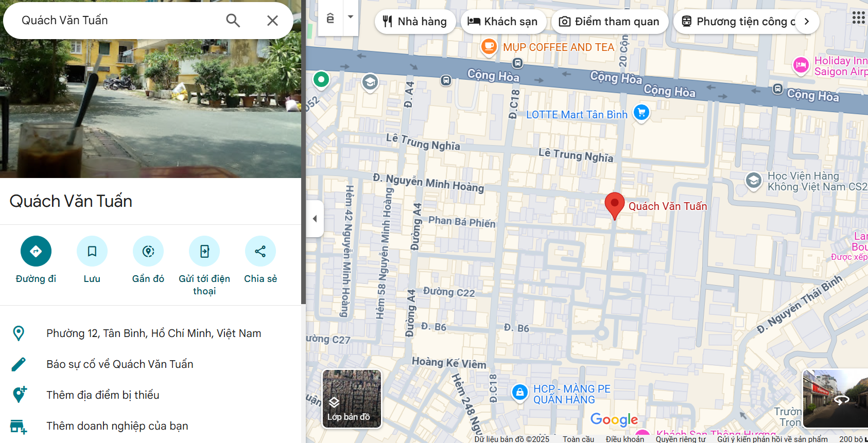
Task: Select the Học Viện Hàng Không school marker
Action: pyautogui.click(x=754, y=181)
